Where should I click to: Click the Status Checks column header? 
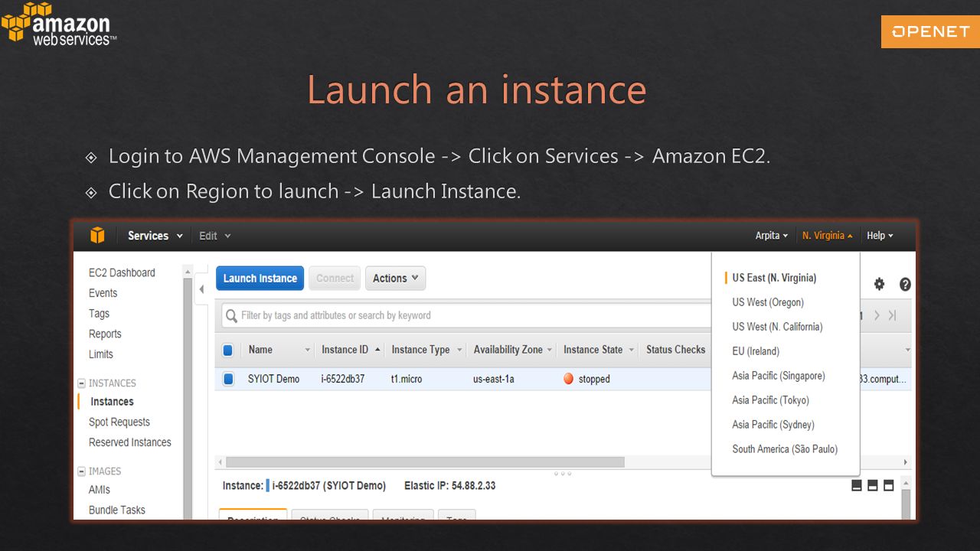point(675,350)
